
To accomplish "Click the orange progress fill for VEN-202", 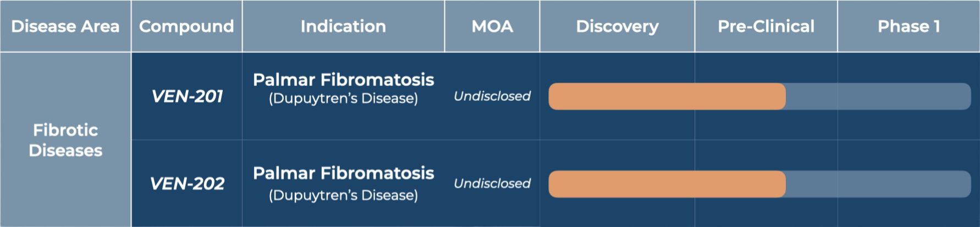I will click(667, 184).
